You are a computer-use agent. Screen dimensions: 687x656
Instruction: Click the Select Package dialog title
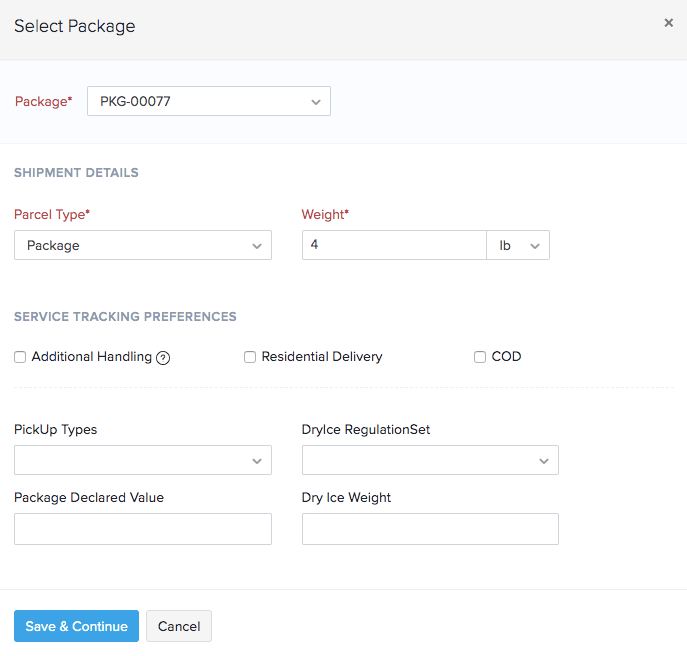click(x=75, y=26)
